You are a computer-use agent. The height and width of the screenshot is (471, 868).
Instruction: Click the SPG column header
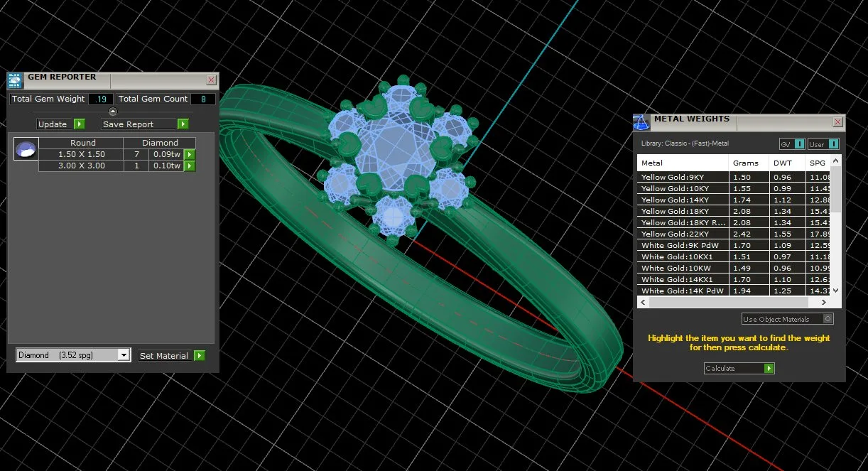pos(818,163)
